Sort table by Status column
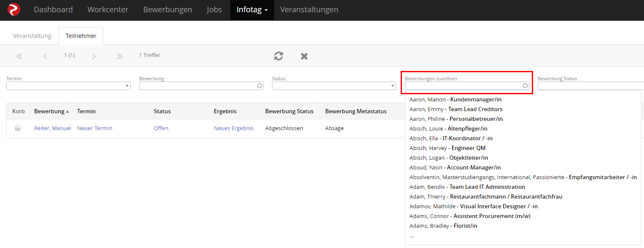This screenshot has height=248, width=644. click(x=162, y=112)
